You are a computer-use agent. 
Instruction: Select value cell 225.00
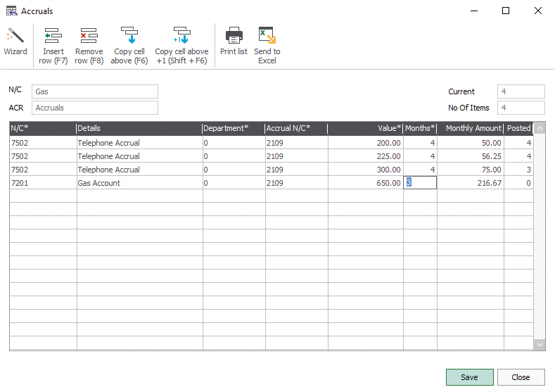click(366, 156)
